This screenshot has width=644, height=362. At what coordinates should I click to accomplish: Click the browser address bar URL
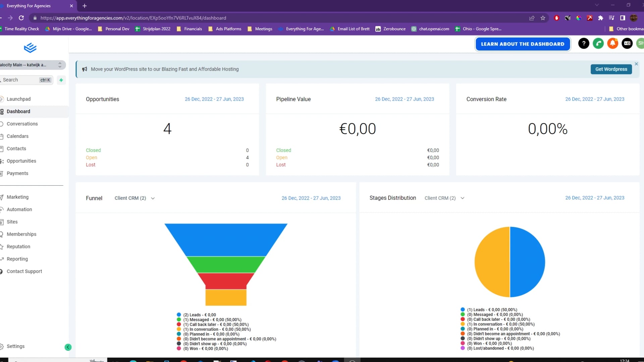[x=133, y=18]
